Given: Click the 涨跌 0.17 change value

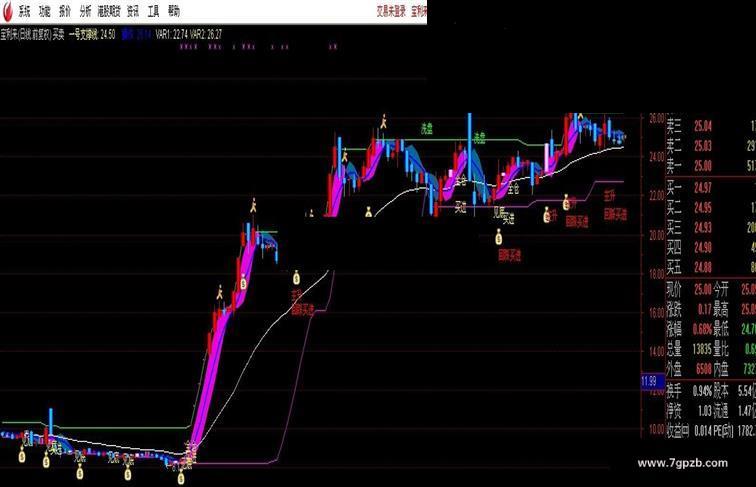Looking at the screenshot, I should click(x=704, y=309).
